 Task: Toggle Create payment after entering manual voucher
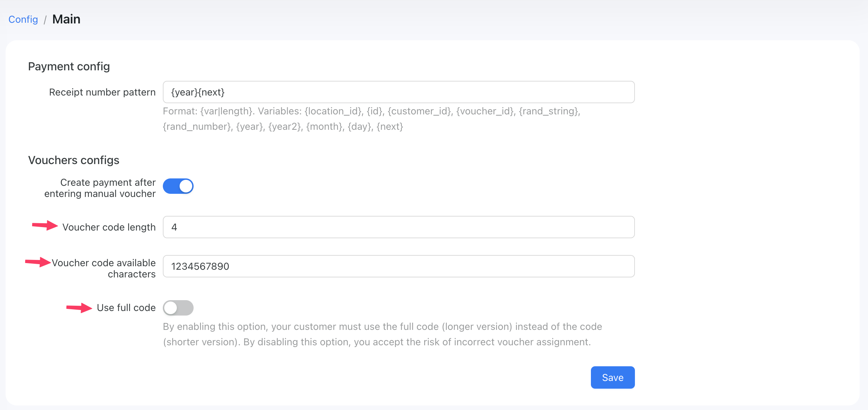(x=178, y=186)
